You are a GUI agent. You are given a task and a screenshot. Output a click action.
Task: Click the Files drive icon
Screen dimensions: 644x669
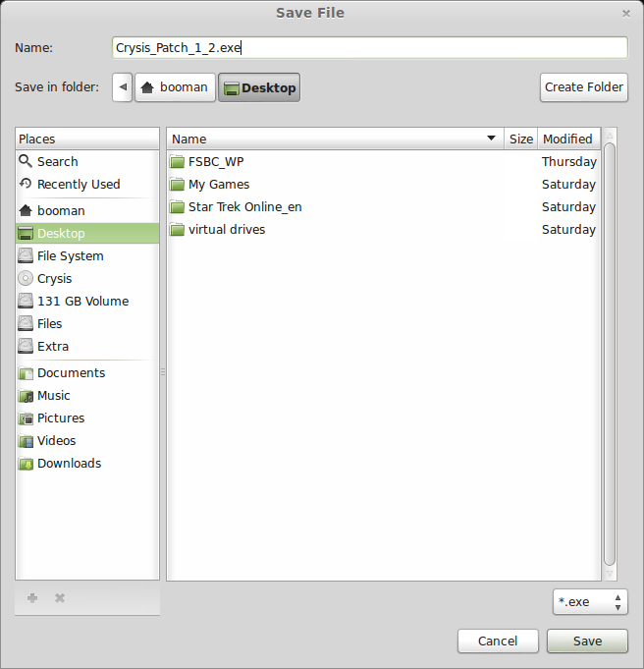(x=26, y=323)
